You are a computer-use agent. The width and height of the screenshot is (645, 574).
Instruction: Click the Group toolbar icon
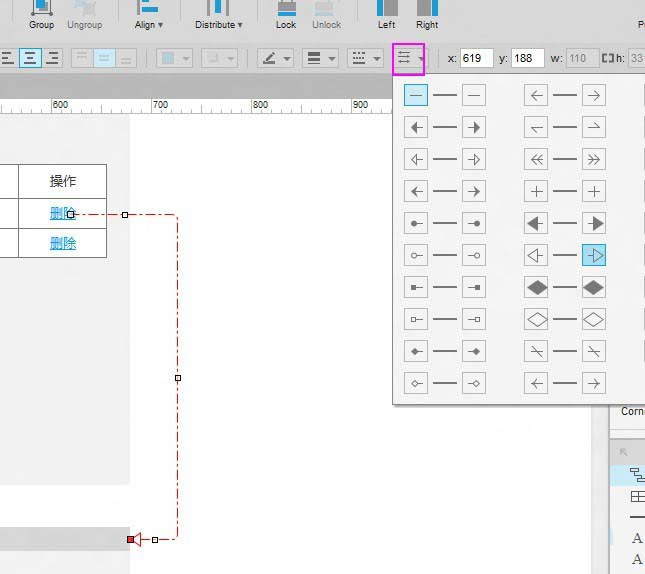42,14
